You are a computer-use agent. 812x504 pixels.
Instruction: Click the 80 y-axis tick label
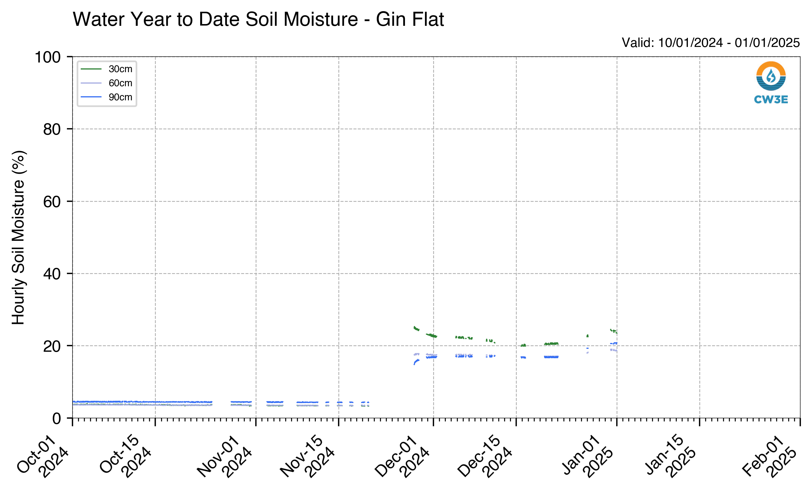52,129
